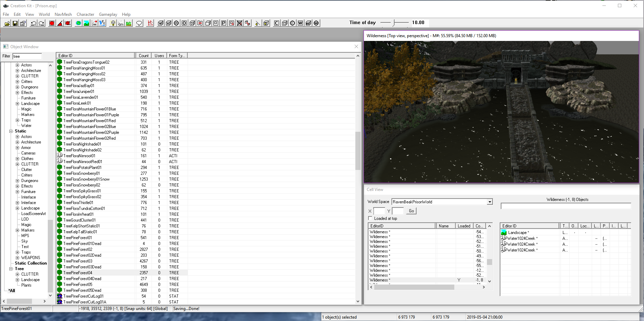Select the Plants tree item
The image size is (644, 321).
(26, 285)
